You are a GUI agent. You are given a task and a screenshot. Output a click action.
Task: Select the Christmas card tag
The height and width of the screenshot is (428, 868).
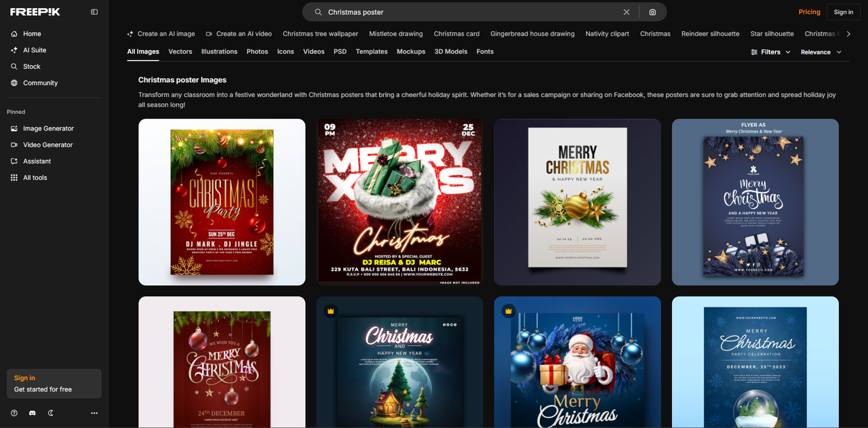[456, 33]
